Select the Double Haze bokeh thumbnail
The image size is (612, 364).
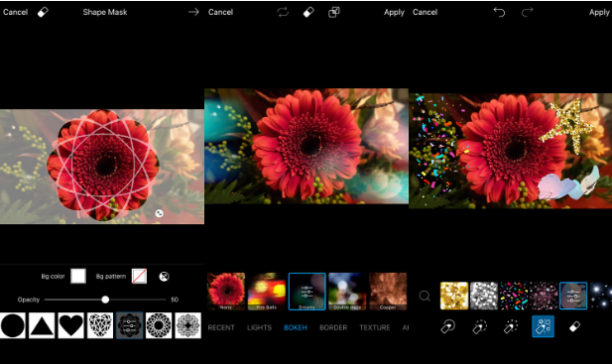347,292
